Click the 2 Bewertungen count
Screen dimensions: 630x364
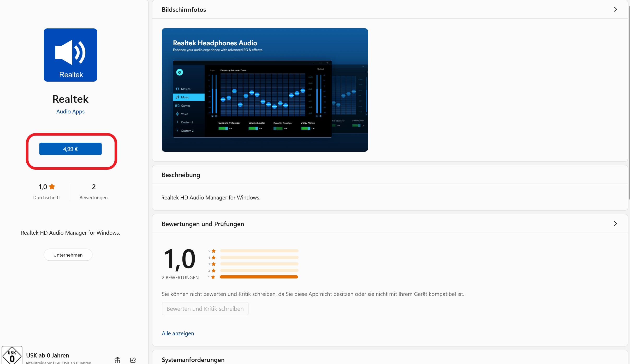click(x=94, y=187)
